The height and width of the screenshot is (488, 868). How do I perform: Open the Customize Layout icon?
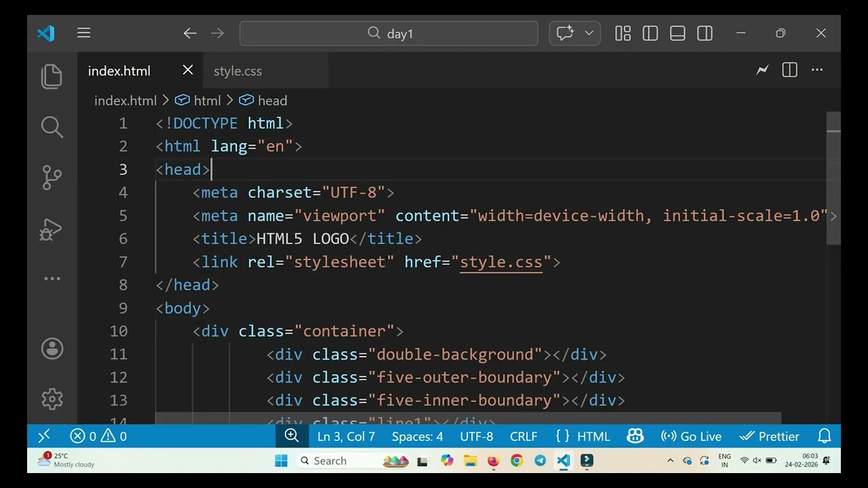click(x=623, y=33)
